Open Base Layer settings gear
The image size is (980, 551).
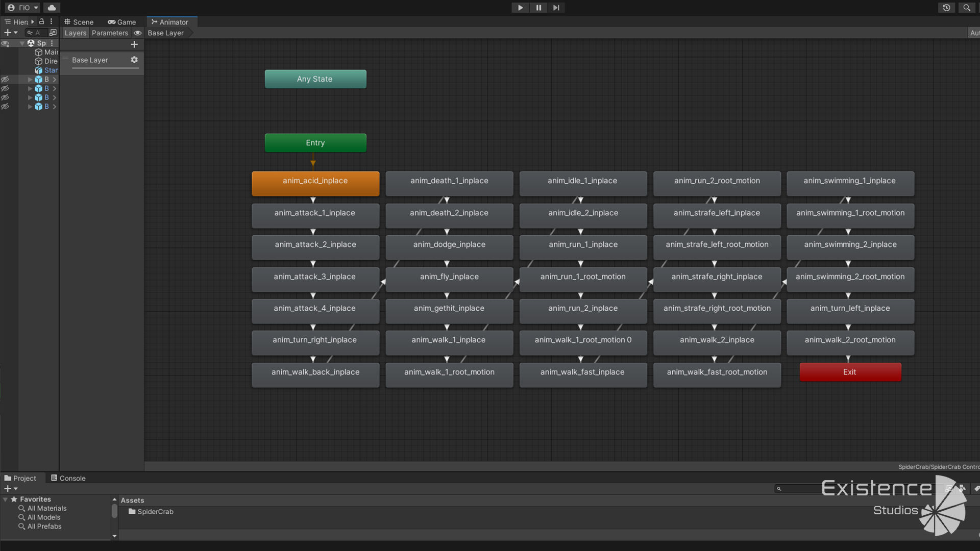[134, 60]
